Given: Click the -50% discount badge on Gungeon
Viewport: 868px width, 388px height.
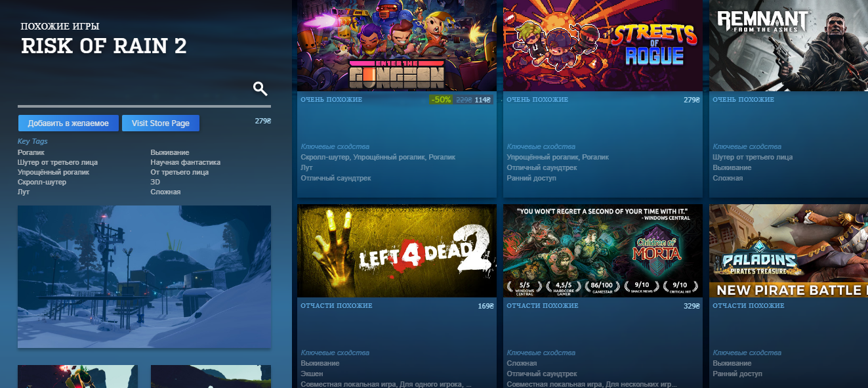Looking at the screenshot, I should click(x=440, y=100).
